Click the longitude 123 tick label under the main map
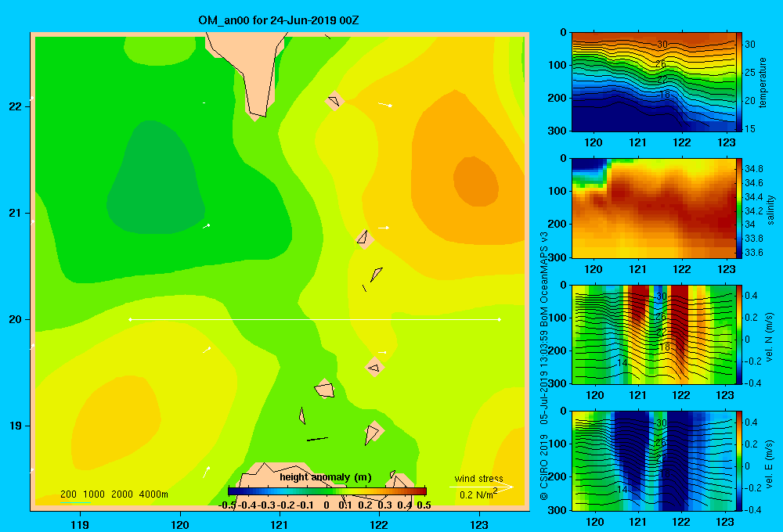 pos(479,524)
